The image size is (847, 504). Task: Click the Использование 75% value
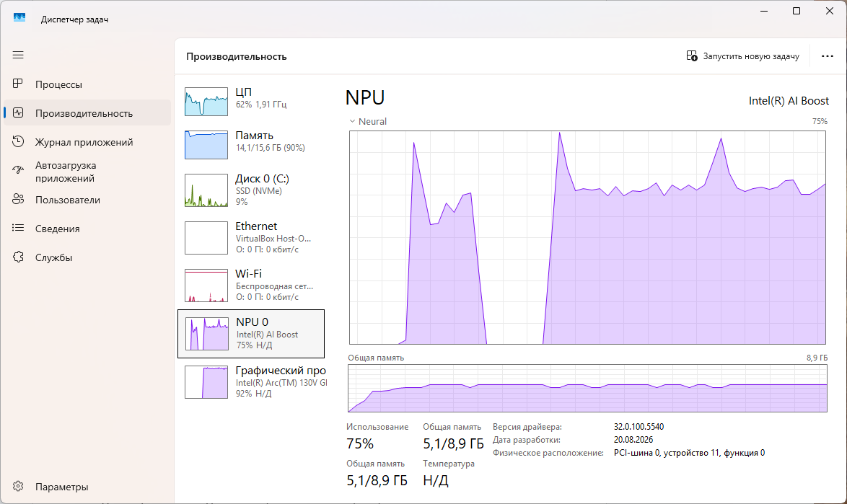click(360, 443)
